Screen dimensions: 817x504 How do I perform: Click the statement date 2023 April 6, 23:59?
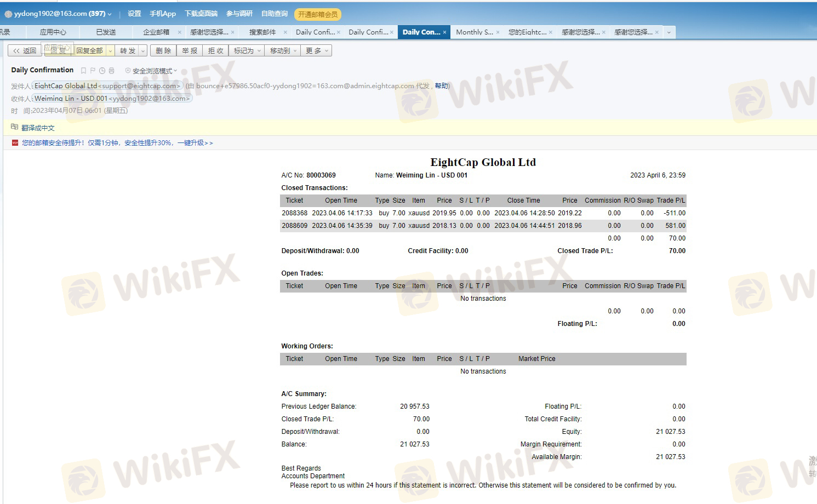pyautogui.click(x=658, y=175)
